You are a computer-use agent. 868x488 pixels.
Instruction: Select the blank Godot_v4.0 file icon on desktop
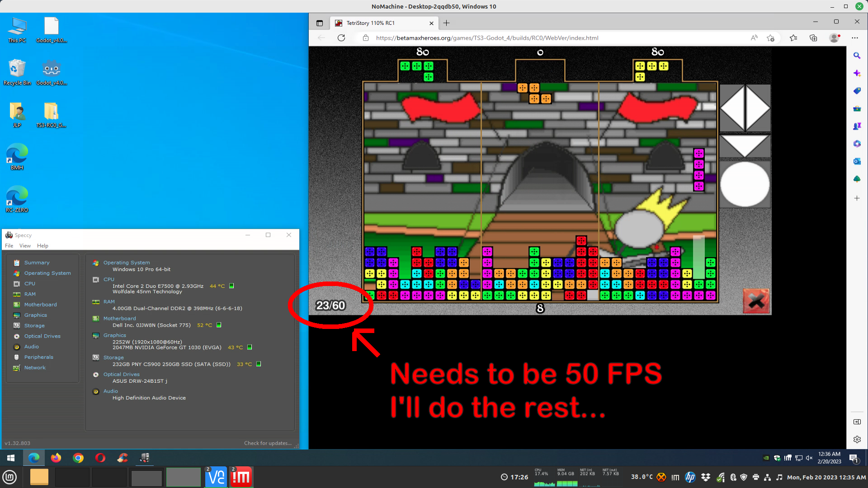51,30
